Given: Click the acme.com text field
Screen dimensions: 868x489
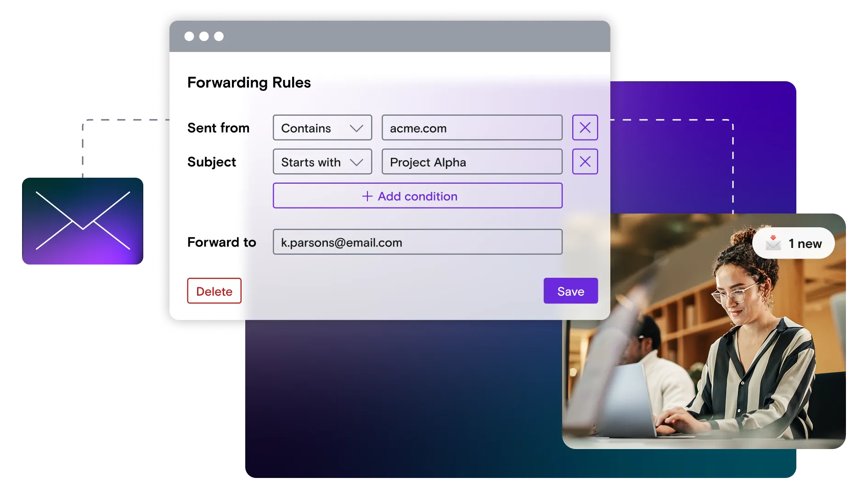Looking at the screenshot, I should 472,128.
